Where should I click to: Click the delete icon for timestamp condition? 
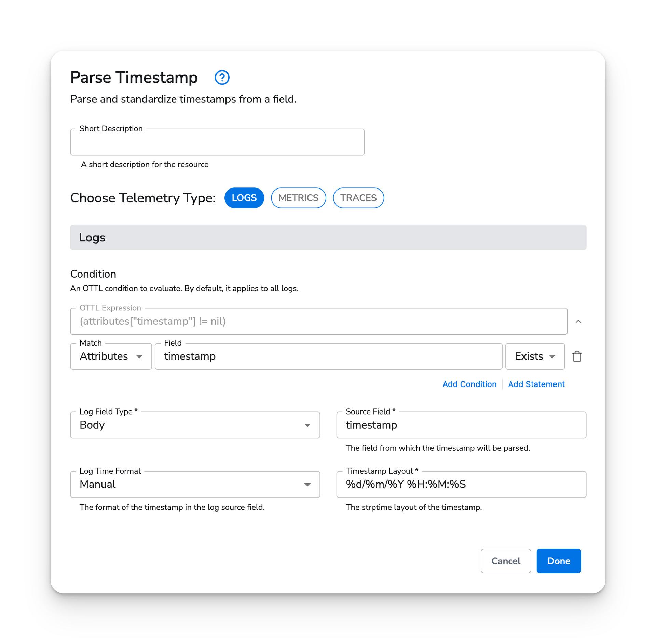577,356
